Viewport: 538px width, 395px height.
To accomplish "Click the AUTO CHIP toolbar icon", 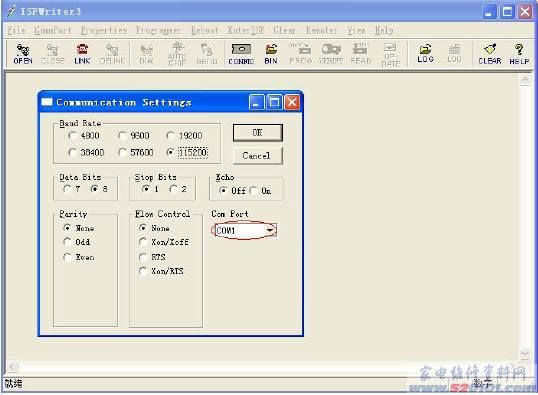I will point(177,54).
